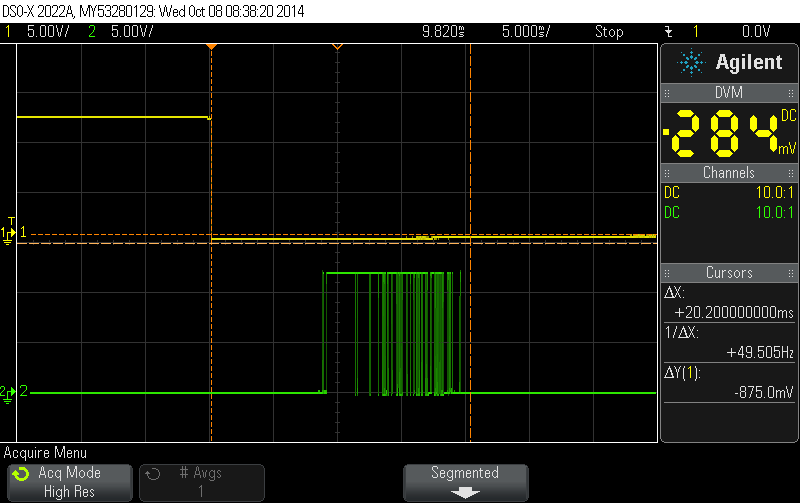Image resolution: width=800 pixels, height=503 pixels.
Task: Select the Channels panel header
Action: 729,173
